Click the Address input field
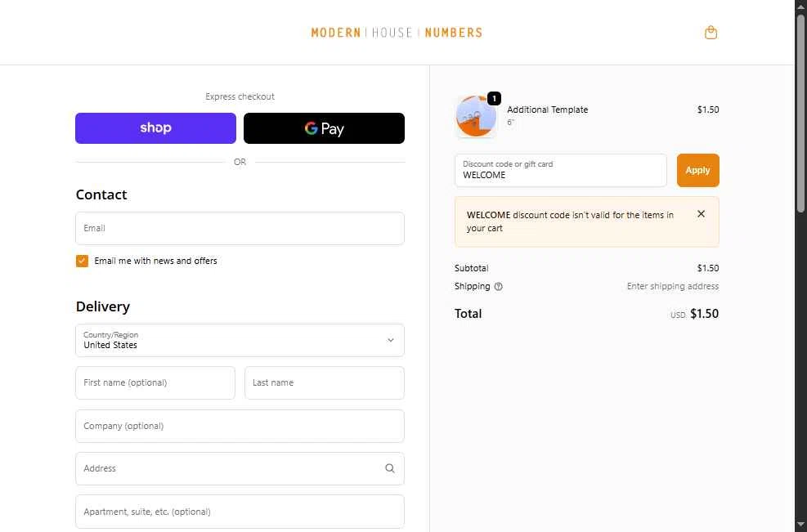 (240, 469)
